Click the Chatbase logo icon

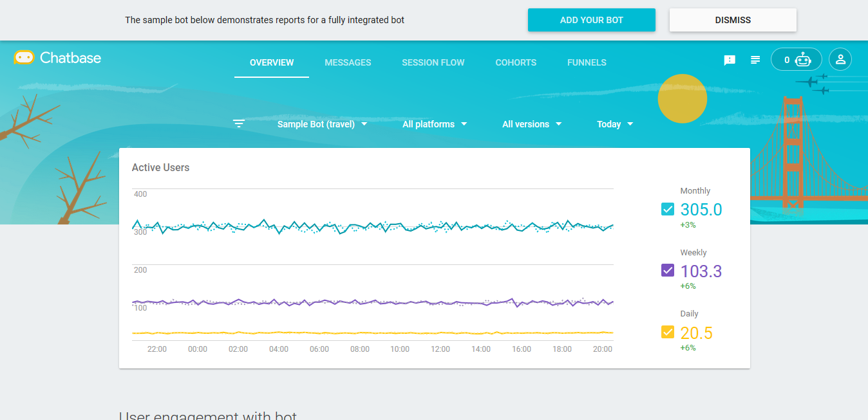(24, 58)
